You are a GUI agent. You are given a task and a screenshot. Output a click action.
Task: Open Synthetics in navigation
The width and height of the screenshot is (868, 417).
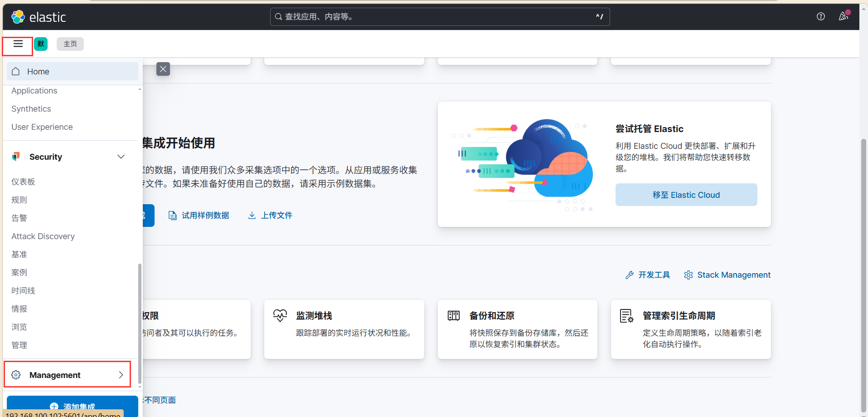pos(31,109)
